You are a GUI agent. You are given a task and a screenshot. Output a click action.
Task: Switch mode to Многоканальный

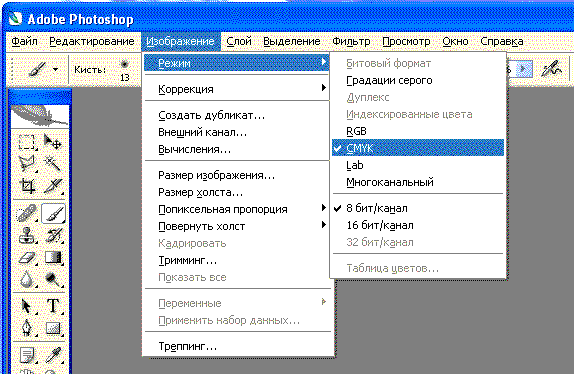point(418,182)
